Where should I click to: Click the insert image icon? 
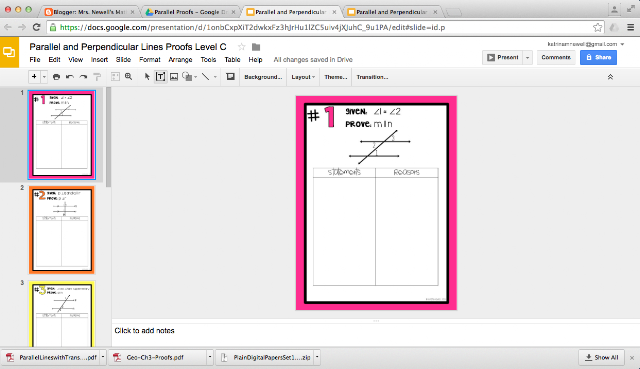(x=174, y=76)
